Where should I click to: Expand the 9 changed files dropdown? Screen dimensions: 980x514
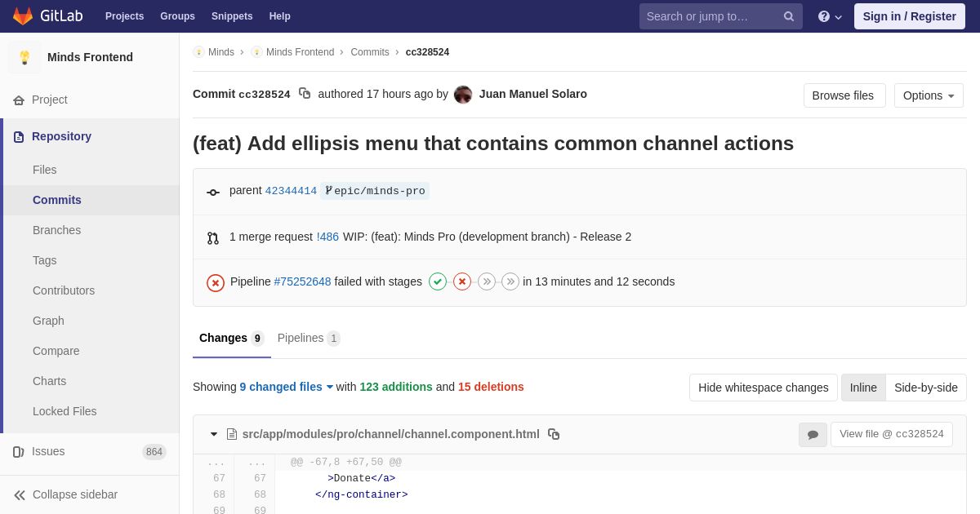click(287, 387)
